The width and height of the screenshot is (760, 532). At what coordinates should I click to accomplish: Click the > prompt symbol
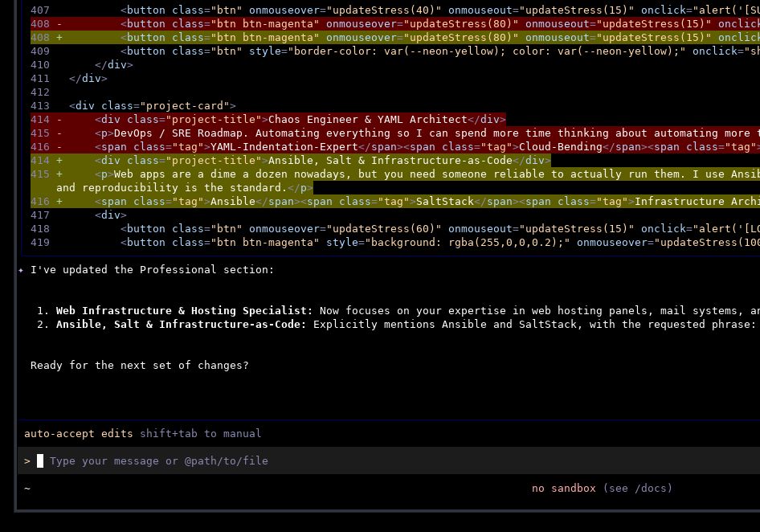point(27,460)
